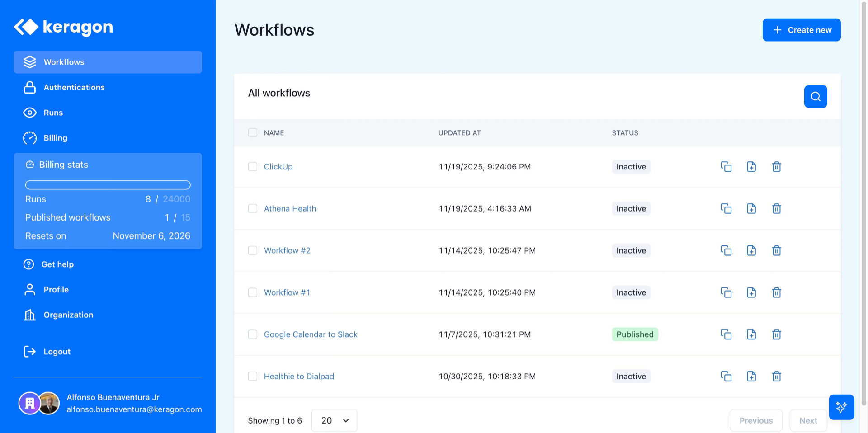Open the rows-per-page dropdown showing 20

coord(334,420)
